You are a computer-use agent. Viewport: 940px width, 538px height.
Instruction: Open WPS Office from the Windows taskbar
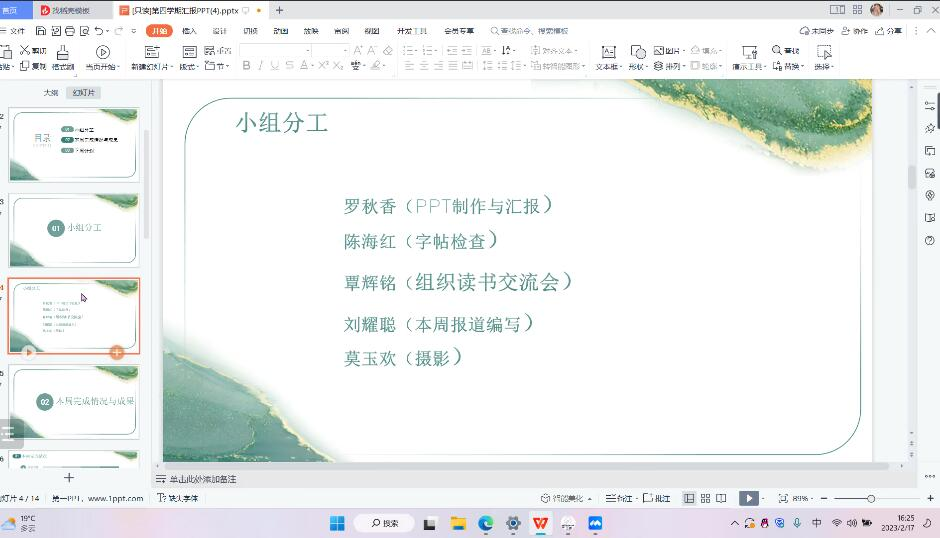pos(540,523)
